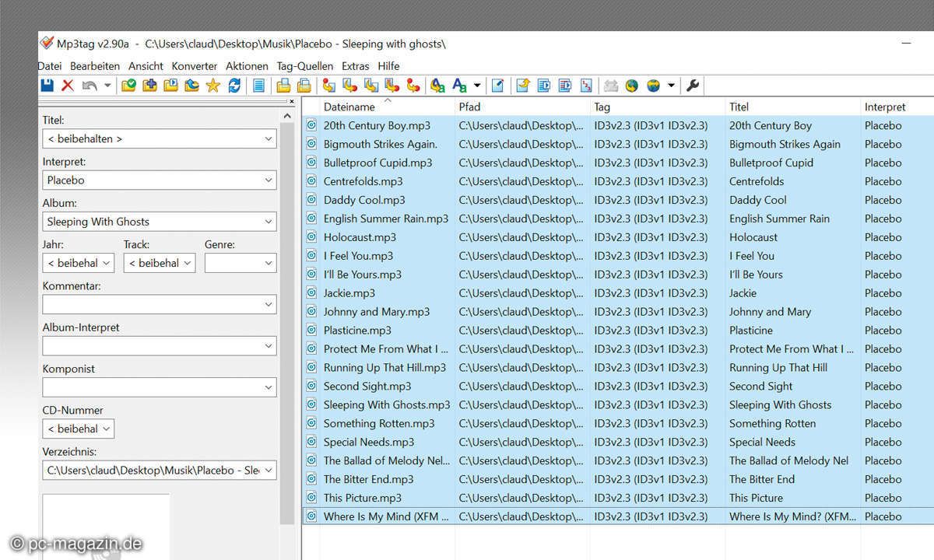Open the Hilfe menu

coord(388,66)
